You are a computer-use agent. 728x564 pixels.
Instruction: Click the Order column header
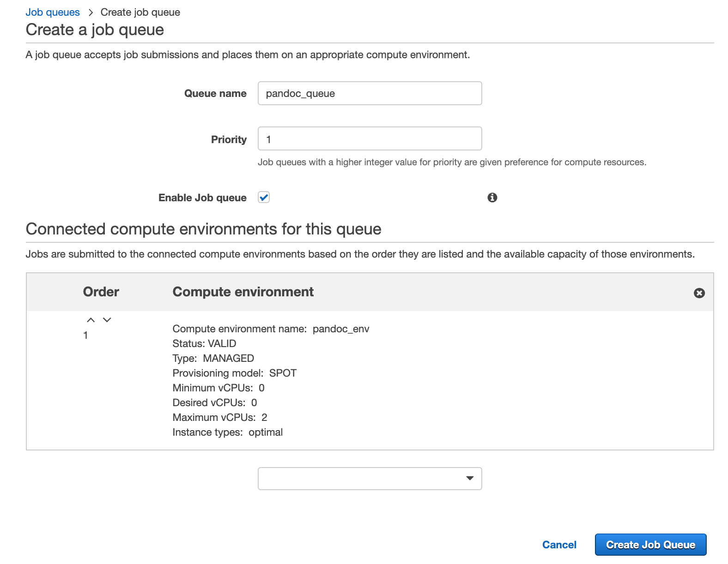pos(101,292)
